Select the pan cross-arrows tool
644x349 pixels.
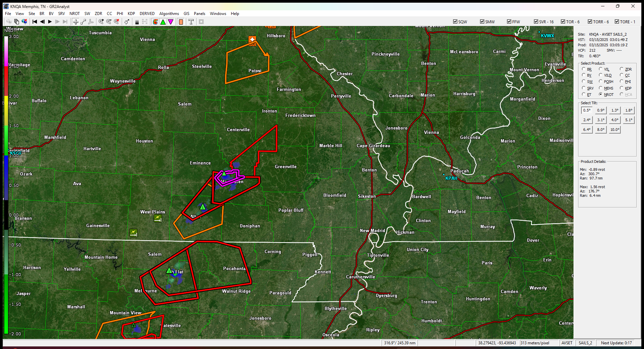click(76, 22)
